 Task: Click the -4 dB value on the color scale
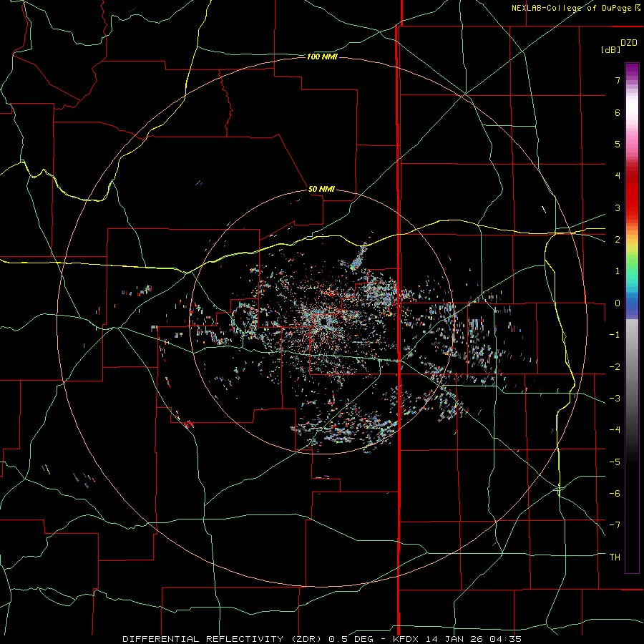click(615, 430)
